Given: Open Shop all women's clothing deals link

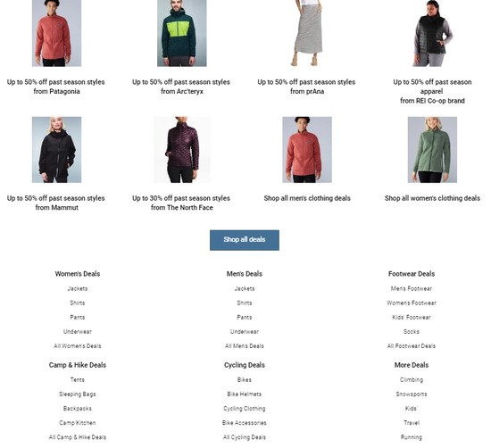Looking at the screenshot, I should click(x=432, y=198).
